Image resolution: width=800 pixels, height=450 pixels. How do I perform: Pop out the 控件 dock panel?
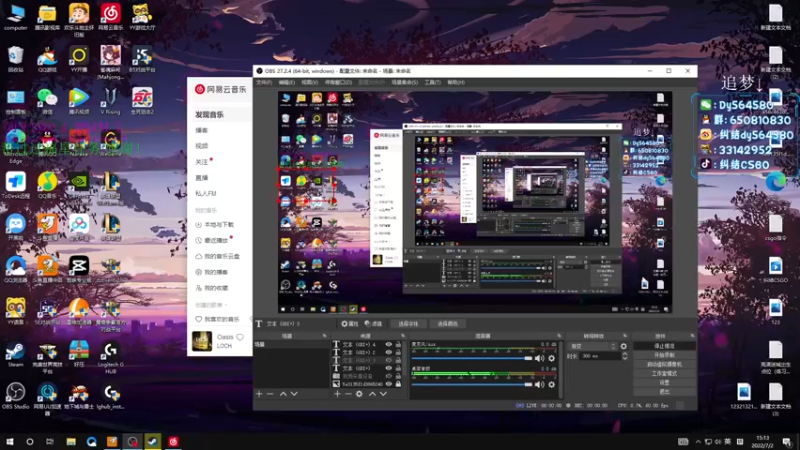692,336
